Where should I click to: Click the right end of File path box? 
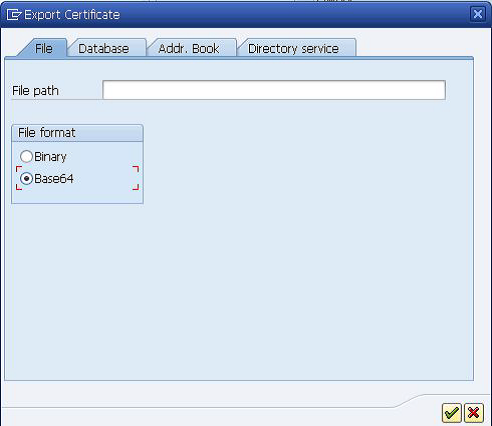click(437, 90)
